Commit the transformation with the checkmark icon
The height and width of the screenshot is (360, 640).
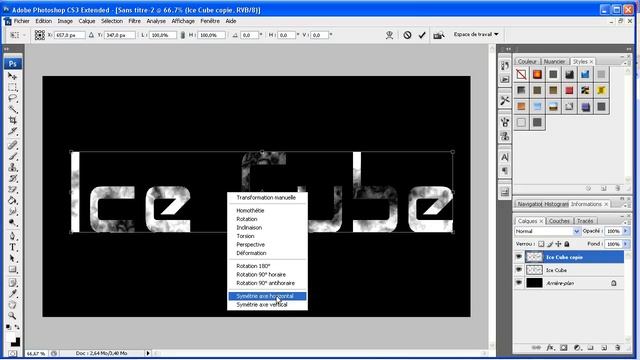[422, 35]
